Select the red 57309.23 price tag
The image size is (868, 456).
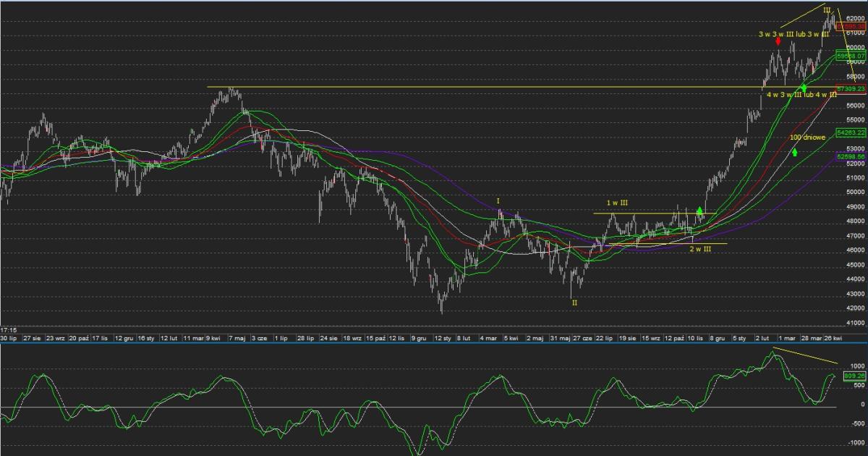coord(851,88)
